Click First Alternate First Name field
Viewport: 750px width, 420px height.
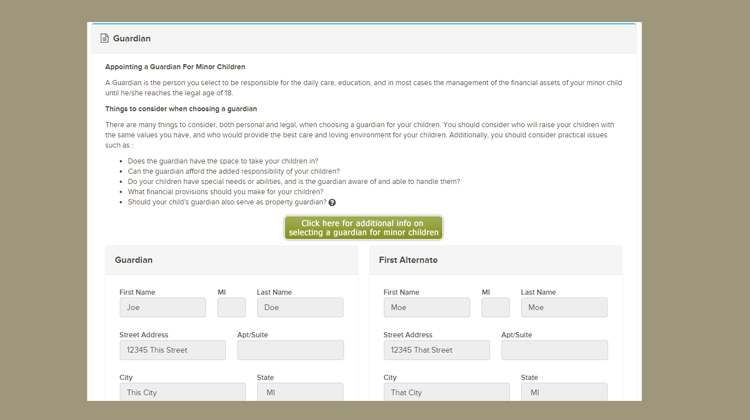[426, 308]
